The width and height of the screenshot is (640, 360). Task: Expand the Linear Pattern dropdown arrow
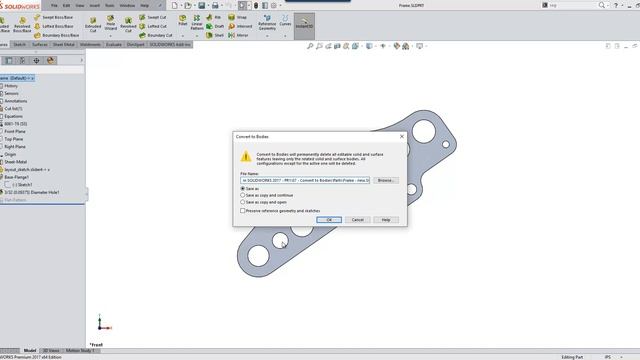click(x=197, y=36)
